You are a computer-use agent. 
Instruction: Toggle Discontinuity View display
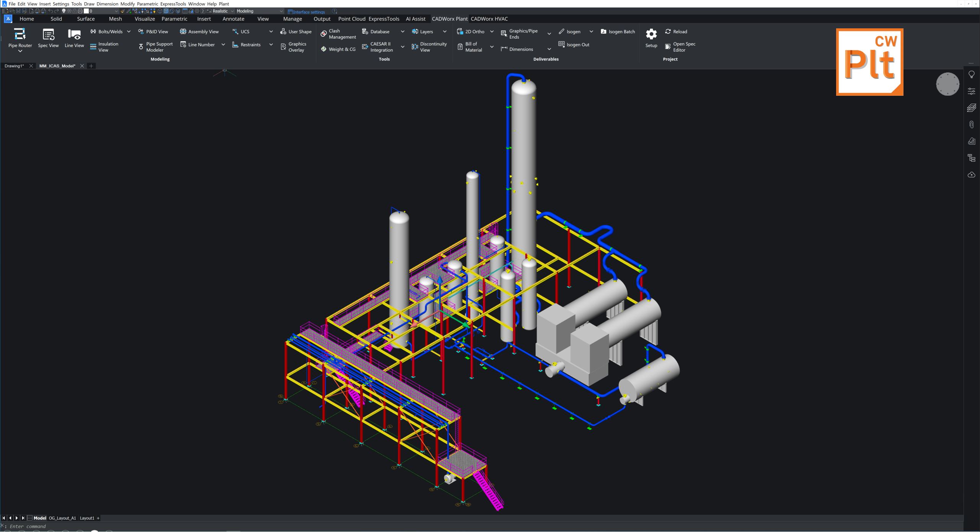[429, 47]
